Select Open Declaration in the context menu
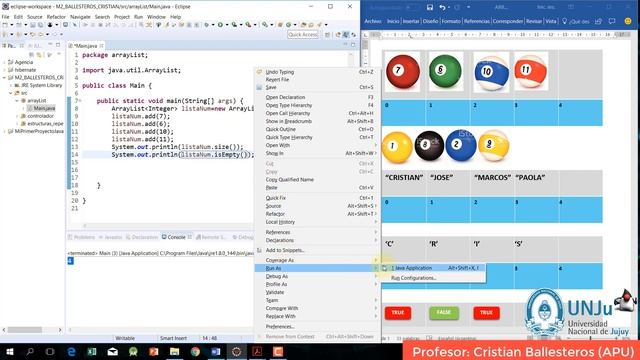The height and width of the screenshot is (360, 640). click(317, 97)
